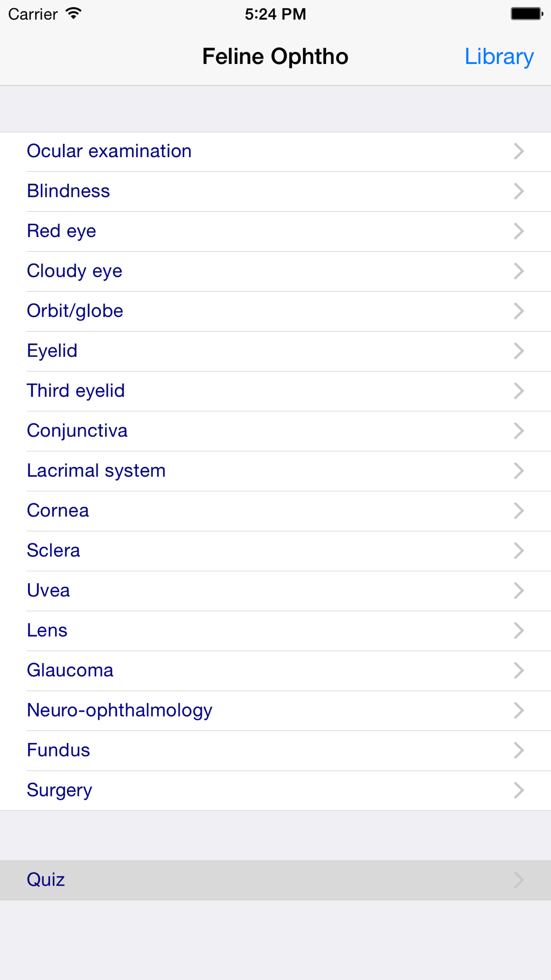This screenshot has height=980, width=551.
Task: Open the Red eye chapter
Action: coord(275,231)
